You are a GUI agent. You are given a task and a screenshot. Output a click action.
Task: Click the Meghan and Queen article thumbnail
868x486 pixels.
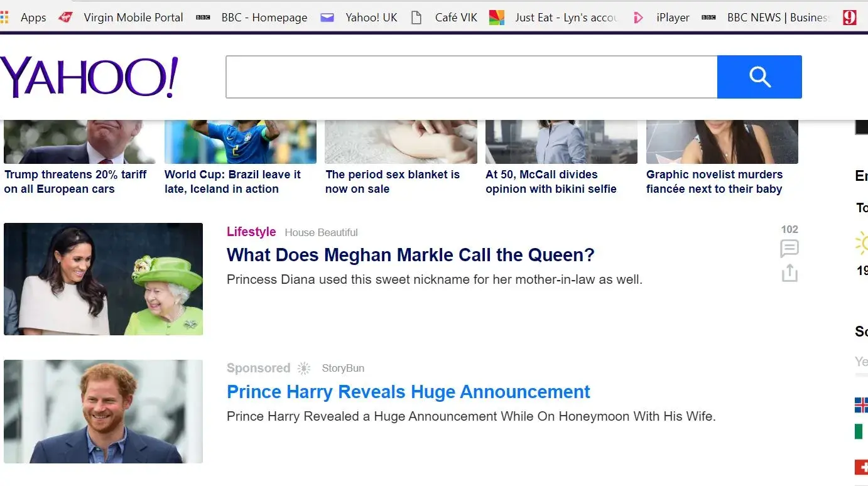tap(103, 279)
